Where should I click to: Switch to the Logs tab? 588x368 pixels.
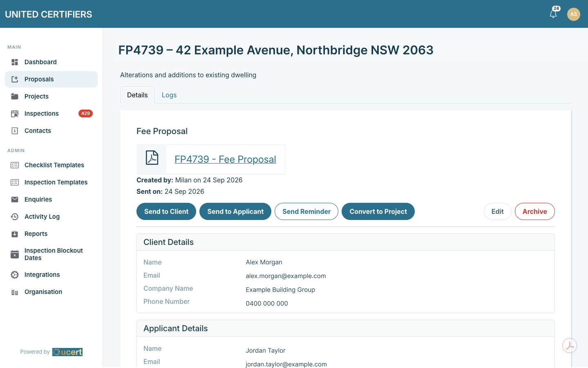(x=169, y=95)
